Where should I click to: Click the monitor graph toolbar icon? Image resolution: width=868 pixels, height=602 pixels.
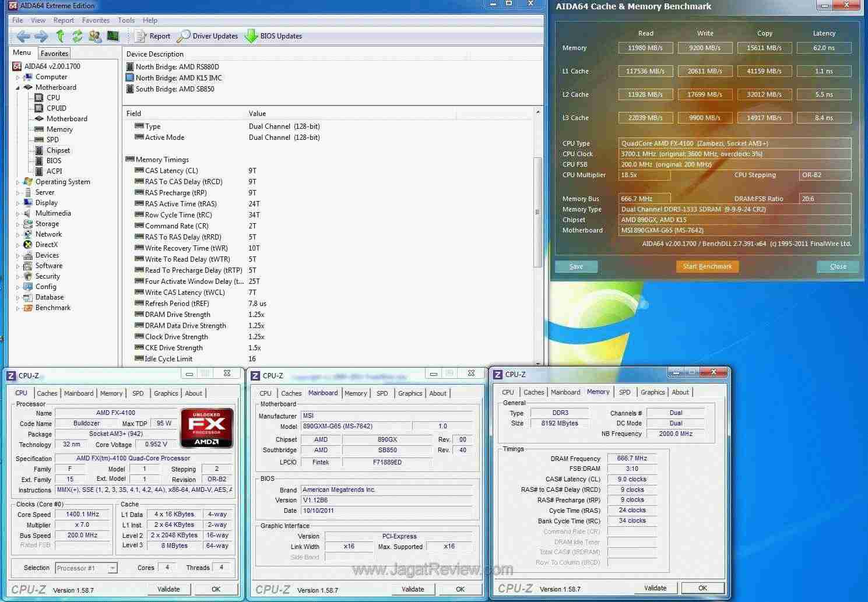click(113, 36)
